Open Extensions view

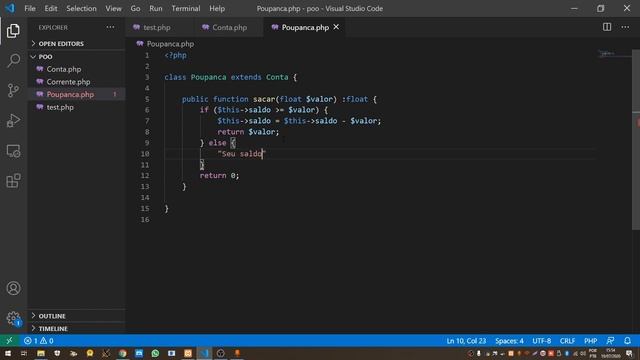13,180
